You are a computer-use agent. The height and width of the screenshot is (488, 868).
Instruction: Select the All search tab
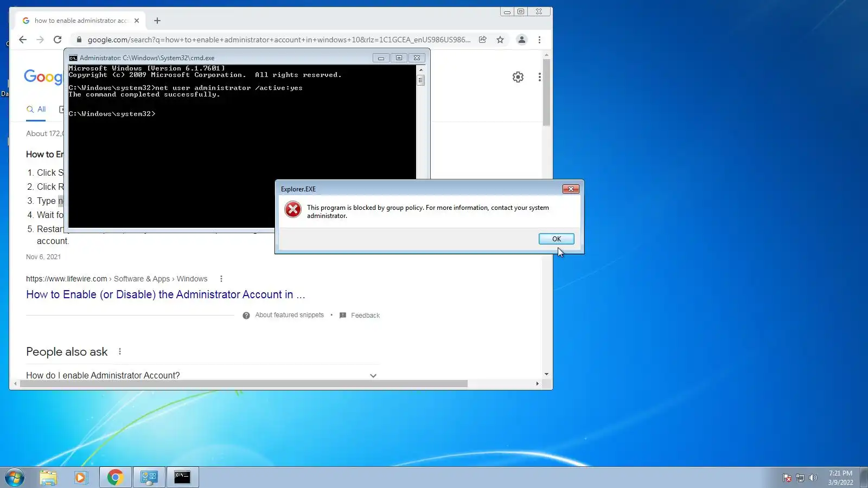tap(36, 110)
